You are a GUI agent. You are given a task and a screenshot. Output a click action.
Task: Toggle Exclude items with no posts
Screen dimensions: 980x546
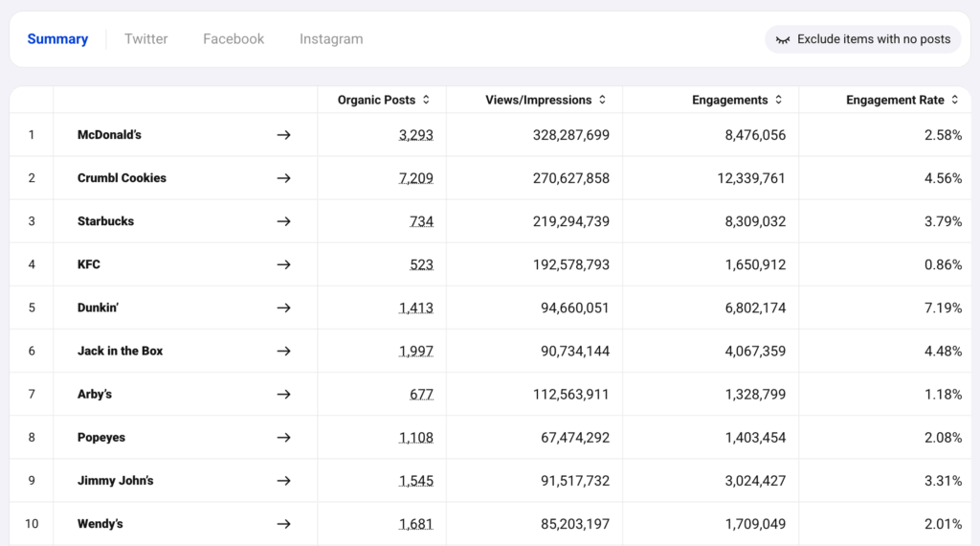point(862,39)
